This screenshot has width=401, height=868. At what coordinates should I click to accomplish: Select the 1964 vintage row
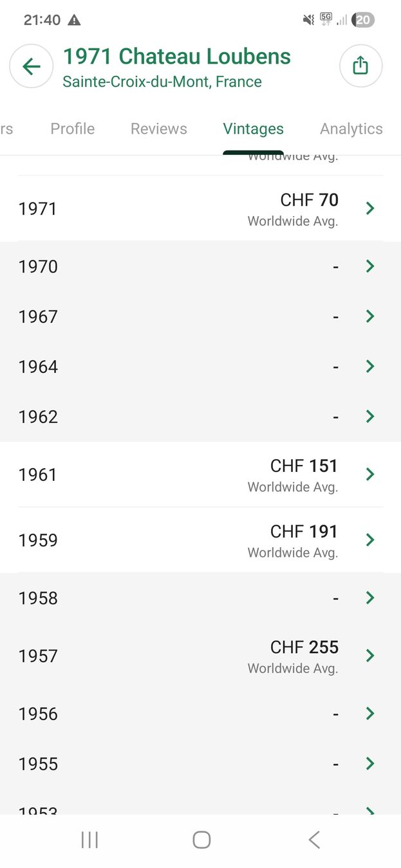click(200, 366)
